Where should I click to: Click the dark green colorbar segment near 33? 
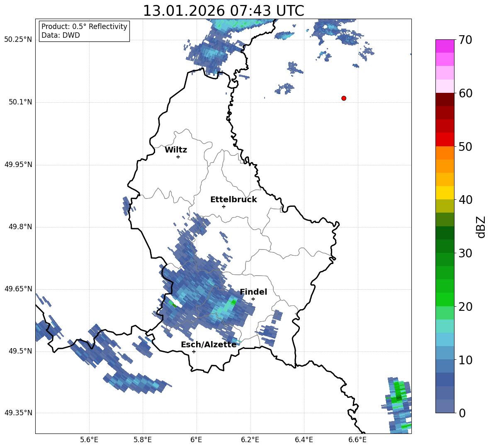coord(445,233)
